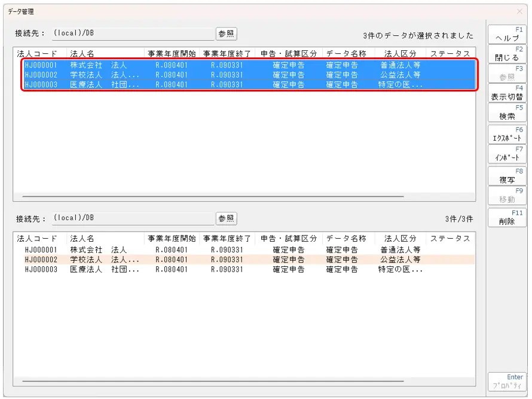Screen dimensions: 532x399
Task: Select HJ000002 in the upper list
Action: click(41, 75)
